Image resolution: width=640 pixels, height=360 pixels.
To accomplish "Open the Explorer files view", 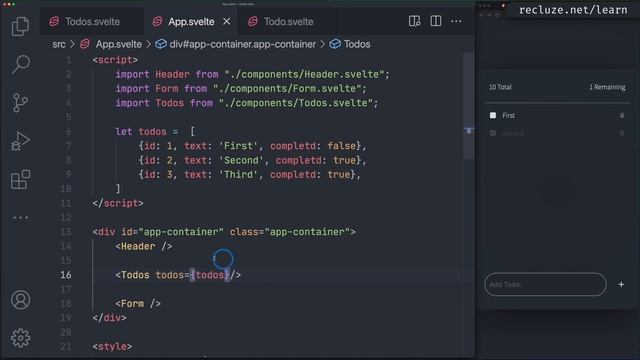I will 20,27.
